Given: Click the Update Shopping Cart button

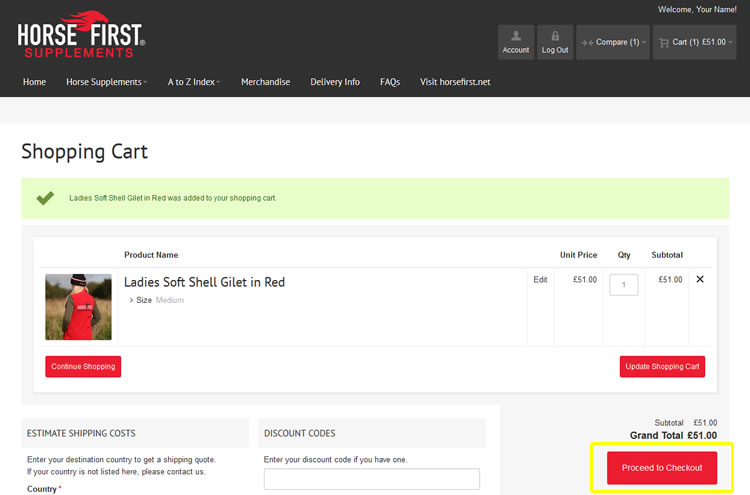Looking at the screenshot, I should coord(662,366).
